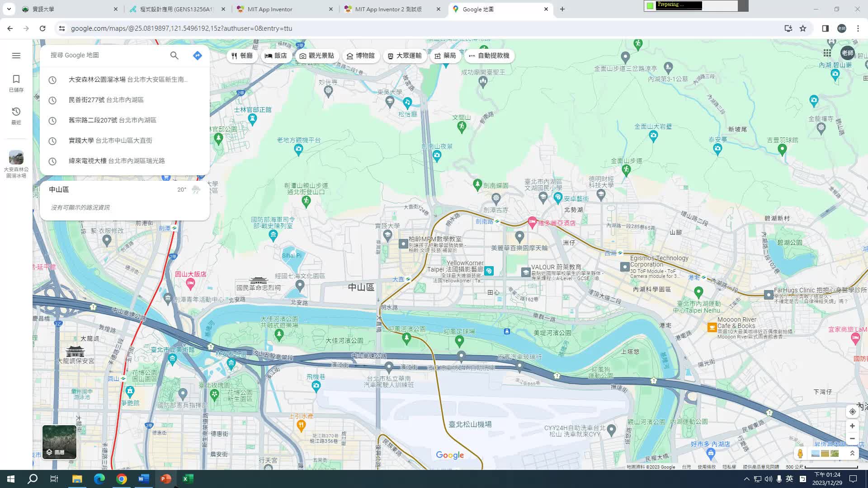Image resolution: width=868 pixels, height=488 pixels.
Task: Open the tab search dropdown
Action: [9, 9]
